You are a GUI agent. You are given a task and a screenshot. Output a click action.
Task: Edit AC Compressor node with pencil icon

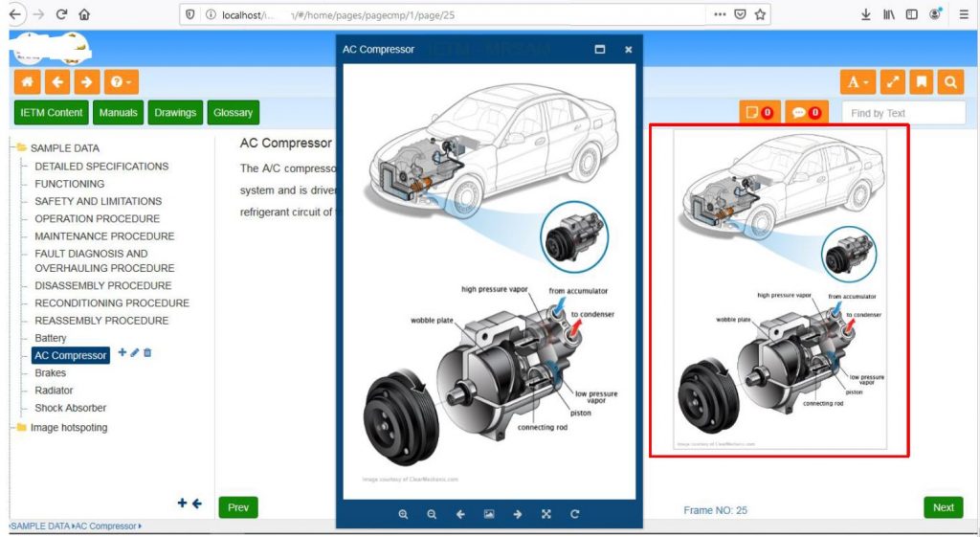[134, 352]
